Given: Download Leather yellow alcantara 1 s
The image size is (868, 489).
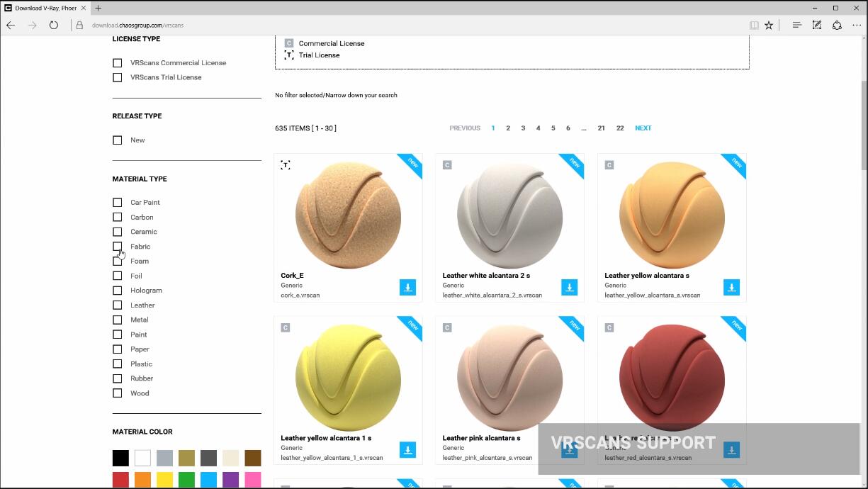Looking at the screenshot, I should [407, 450].
